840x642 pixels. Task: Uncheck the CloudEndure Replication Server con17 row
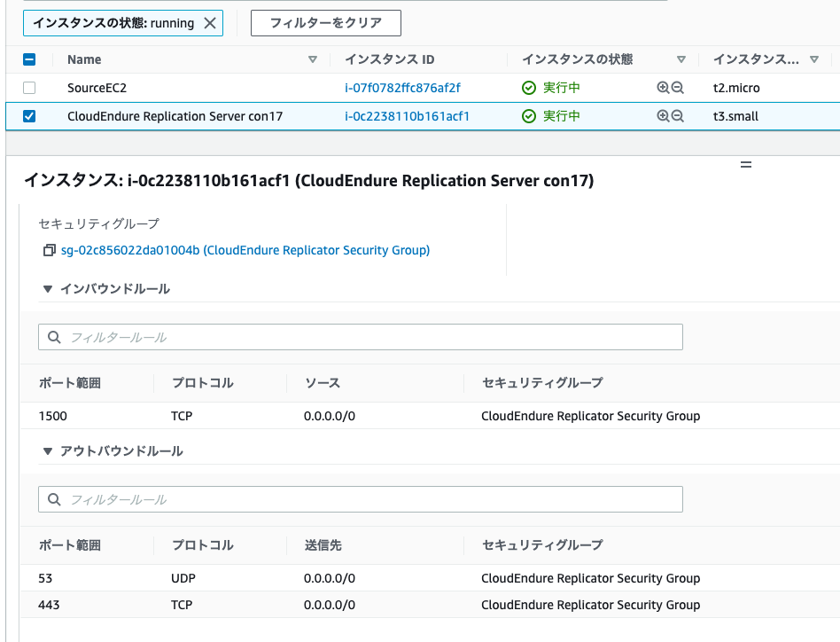29,116
